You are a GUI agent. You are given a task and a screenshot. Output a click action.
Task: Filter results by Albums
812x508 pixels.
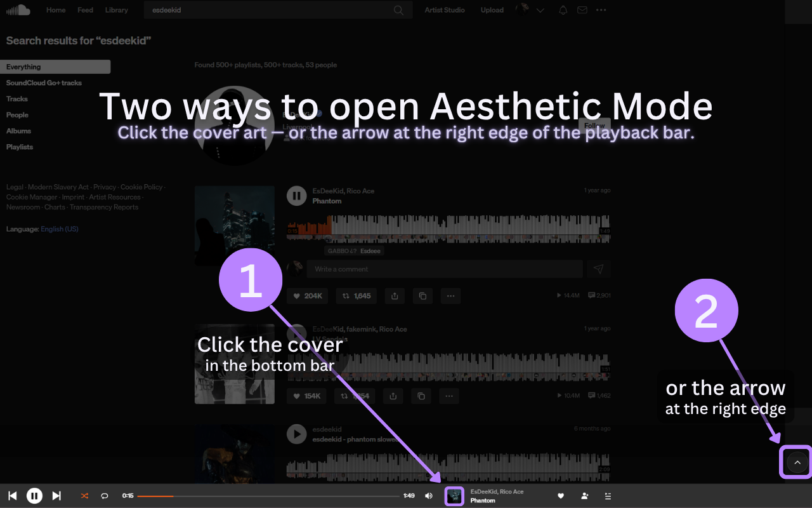[x=18, y=131]
